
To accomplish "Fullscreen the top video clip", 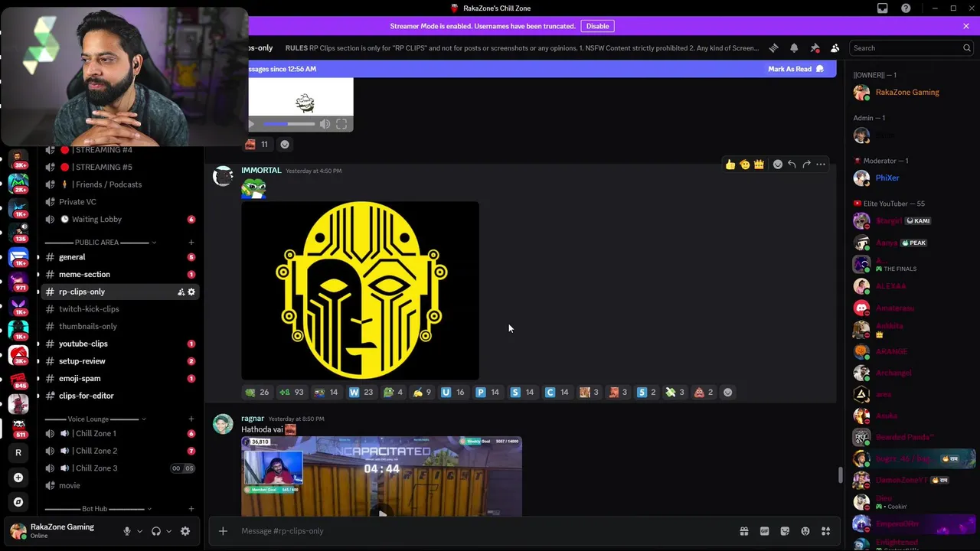I will pos(341,124).
